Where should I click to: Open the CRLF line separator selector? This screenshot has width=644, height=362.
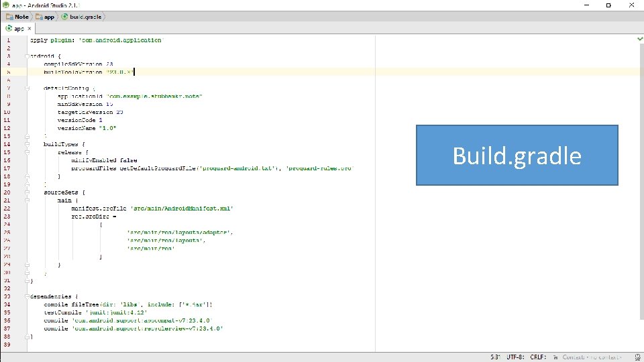click(538, 357)
